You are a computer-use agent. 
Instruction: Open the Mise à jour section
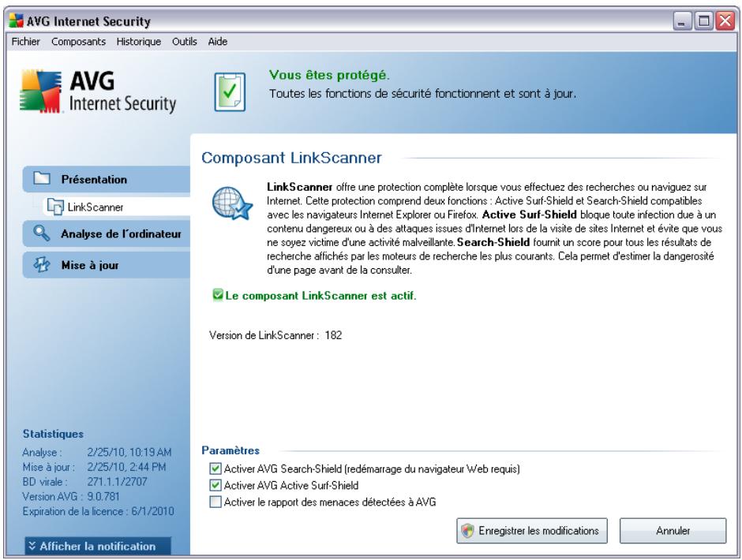click(x=107, y=265)
